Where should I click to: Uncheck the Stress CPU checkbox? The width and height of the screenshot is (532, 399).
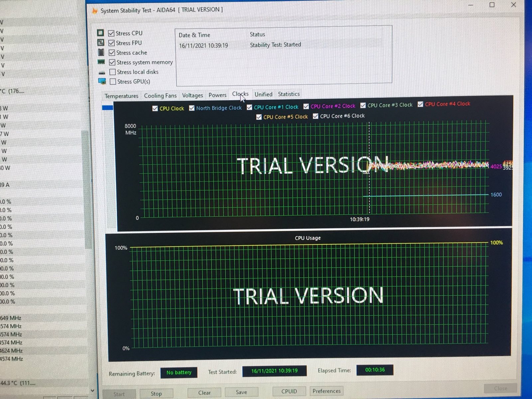point(111,33)
